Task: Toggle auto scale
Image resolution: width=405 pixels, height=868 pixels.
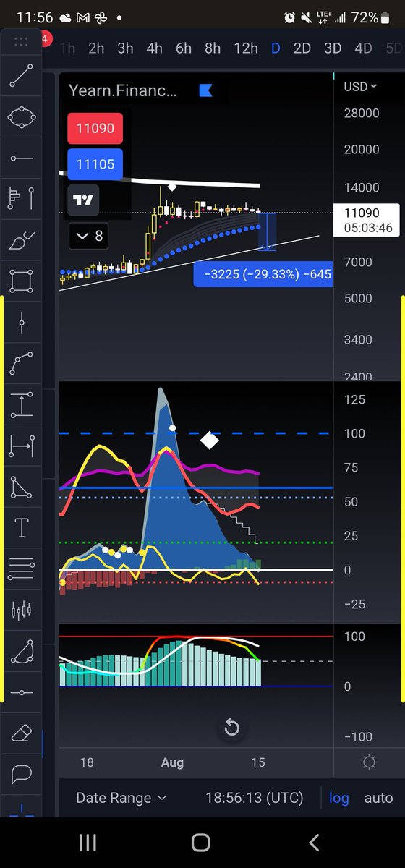Action: [378, 798]
